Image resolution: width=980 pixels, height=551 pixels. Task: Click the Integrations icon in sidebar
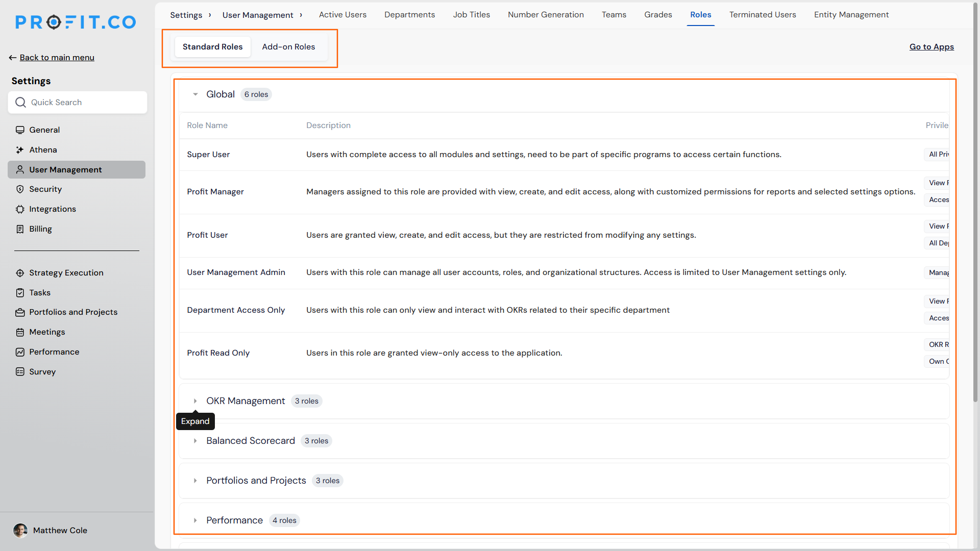point(20,209)
